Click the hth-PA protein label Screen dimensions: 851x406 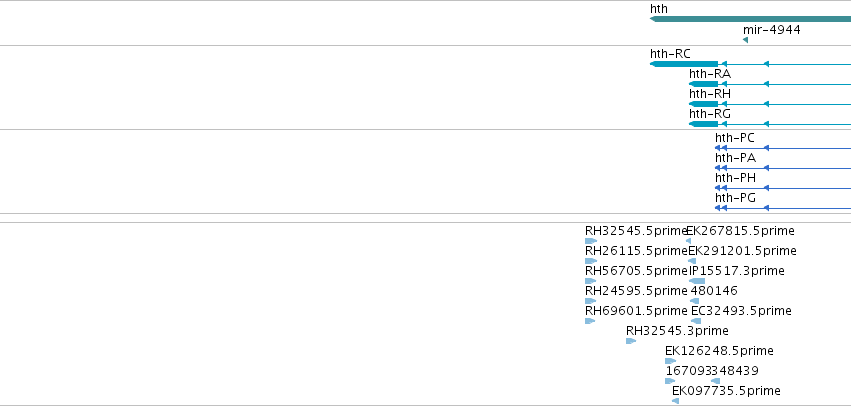click(x=735, y=158)
